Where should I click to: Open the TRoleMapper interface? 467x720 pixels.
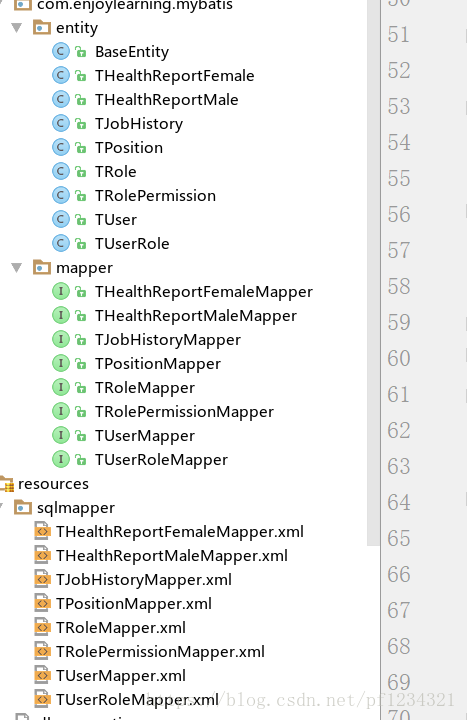coord(145,388)
